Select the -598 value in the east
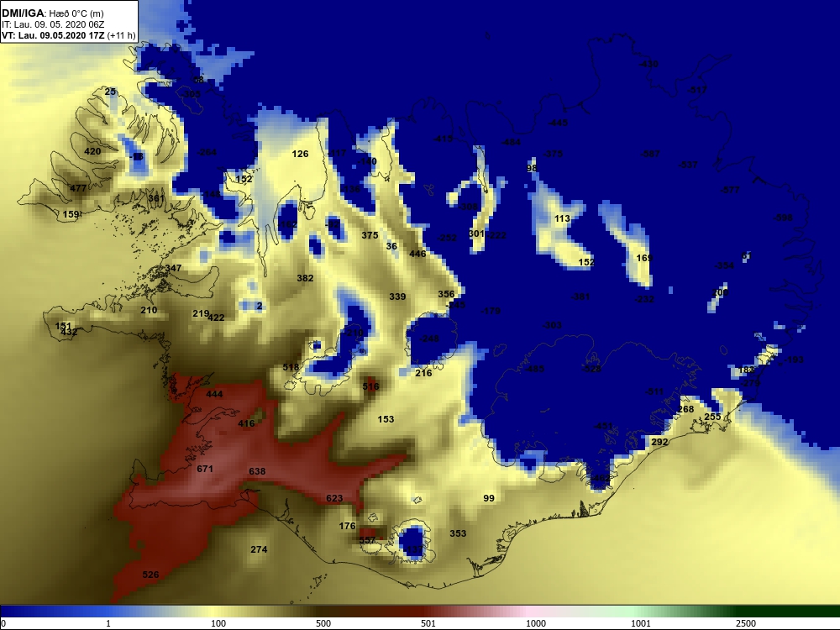Screen dimensions: 840x630 coord(783,218)
